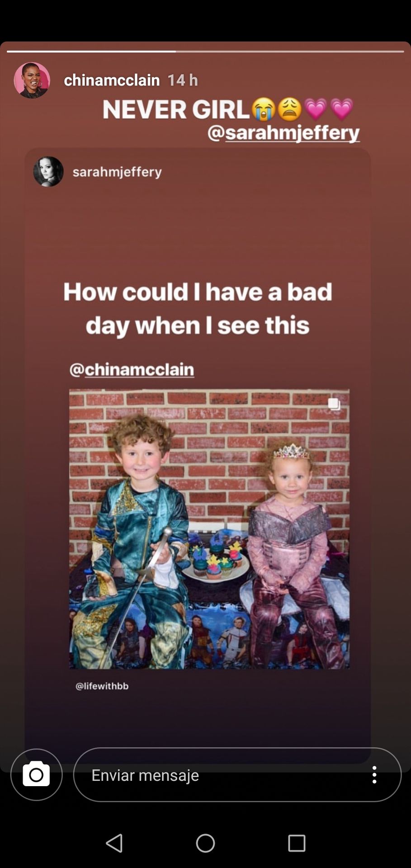Tap the story progress bar
Screen dimensions: 411x868
[x=205, y=51]
